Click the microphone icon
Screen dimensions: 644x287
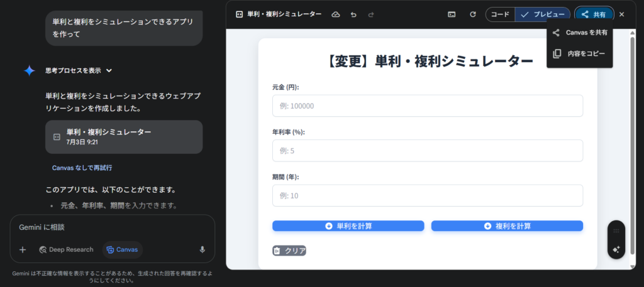[x=202, y=250]
